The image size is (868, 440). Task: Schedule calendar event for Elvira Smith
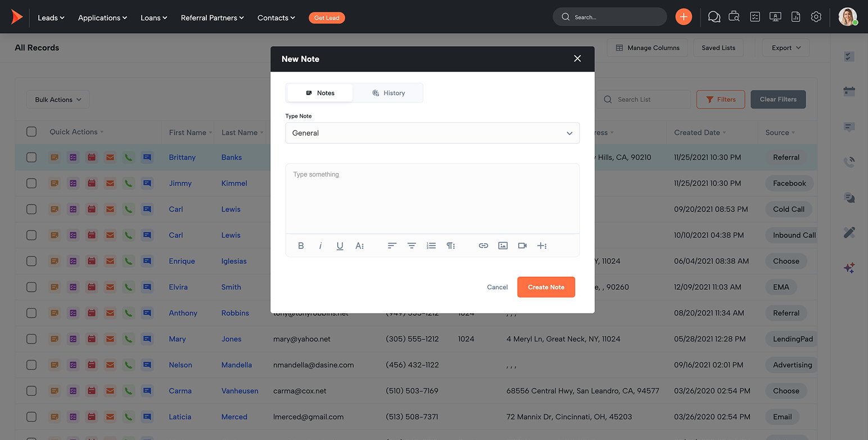(x=92, y=287)
